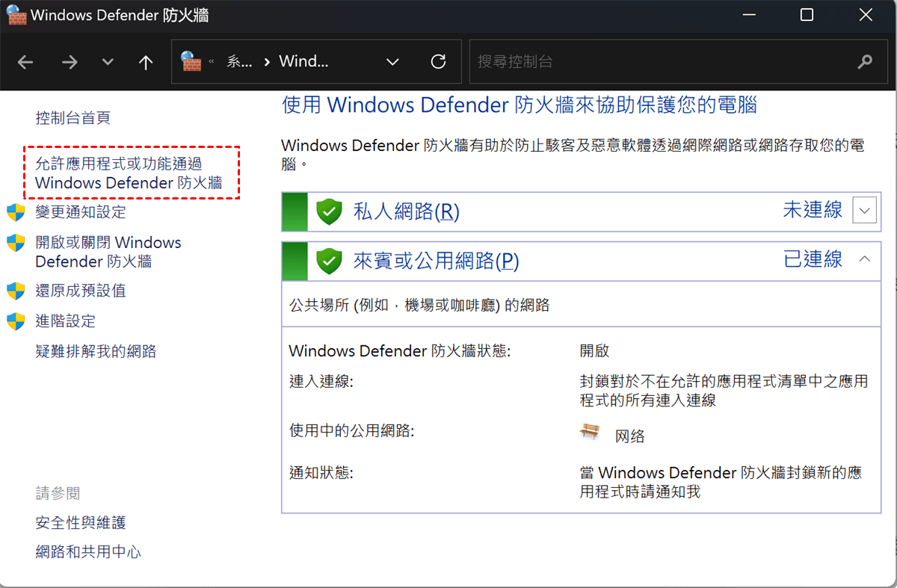Viewport: 897px width, 588px height.
Task: Open 安全性與維護 link
Action: (x=81, y=523)
